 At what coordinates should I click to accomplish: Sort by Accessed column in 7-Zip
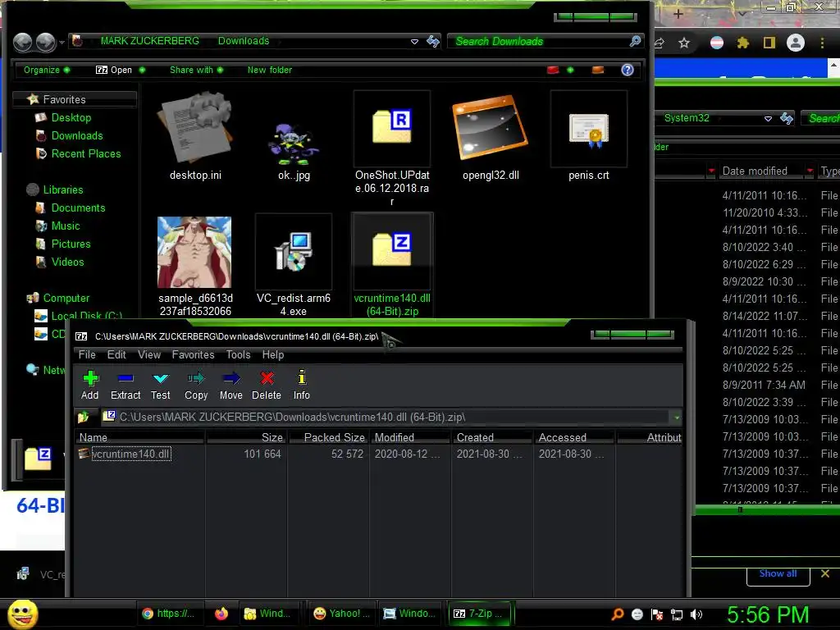573,437
